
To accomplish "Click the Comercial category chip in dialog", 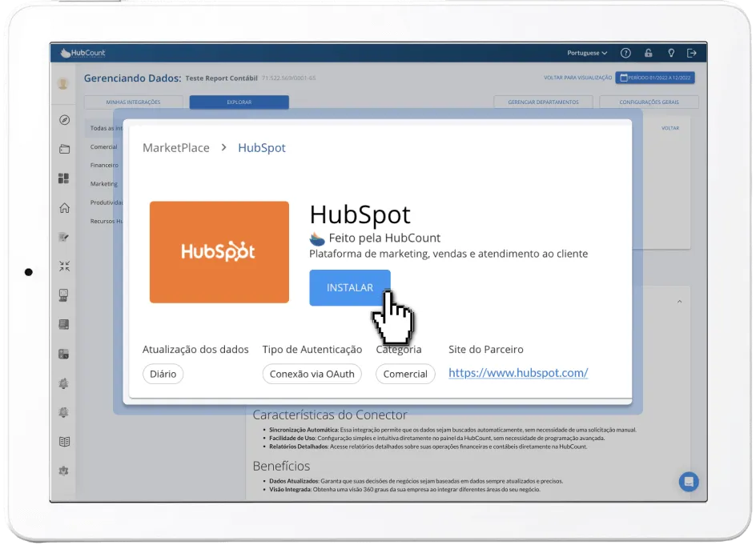I will [x=405, y=374].
